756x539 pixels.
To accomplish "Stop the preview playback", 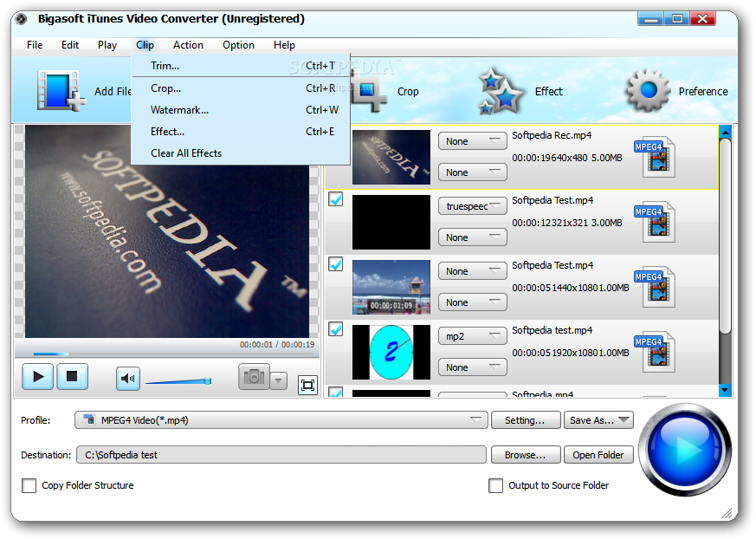I will (73, 376).
